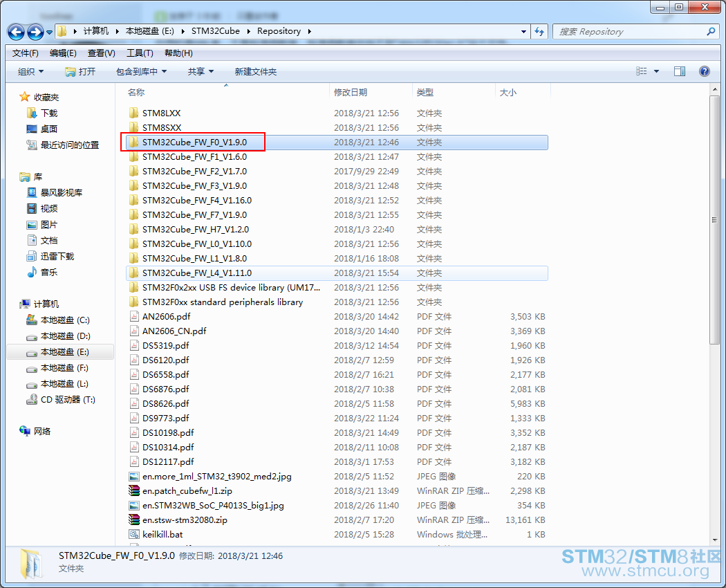Click the en.more_1ml_STM32_t3902_med2.jpg image icon

point(134,477)
